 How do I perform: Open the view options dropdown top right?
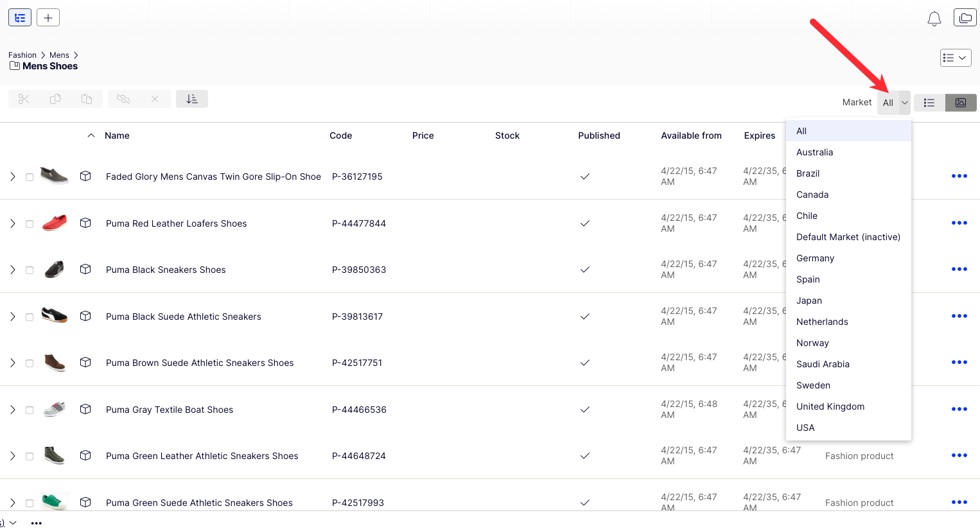coord(956,58)
